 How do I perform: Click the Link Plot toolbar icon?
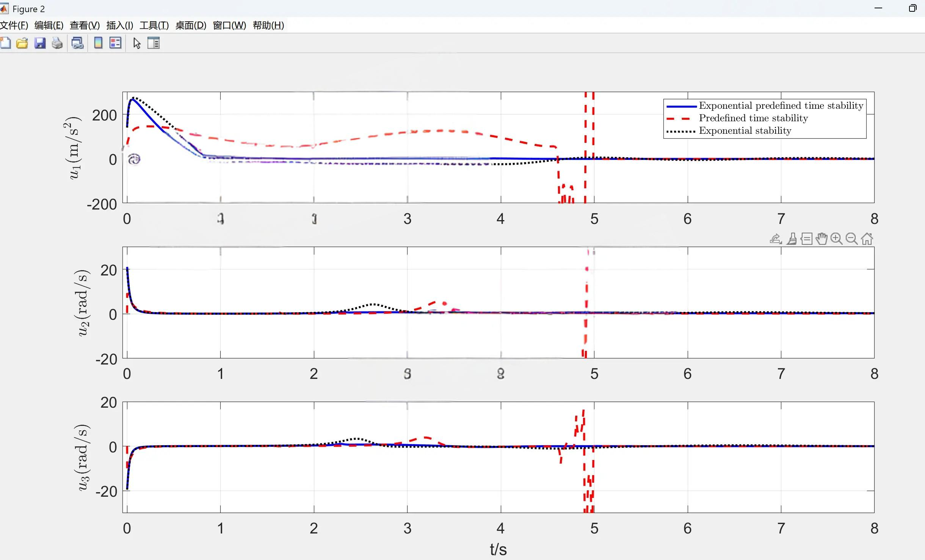(78, 43)
